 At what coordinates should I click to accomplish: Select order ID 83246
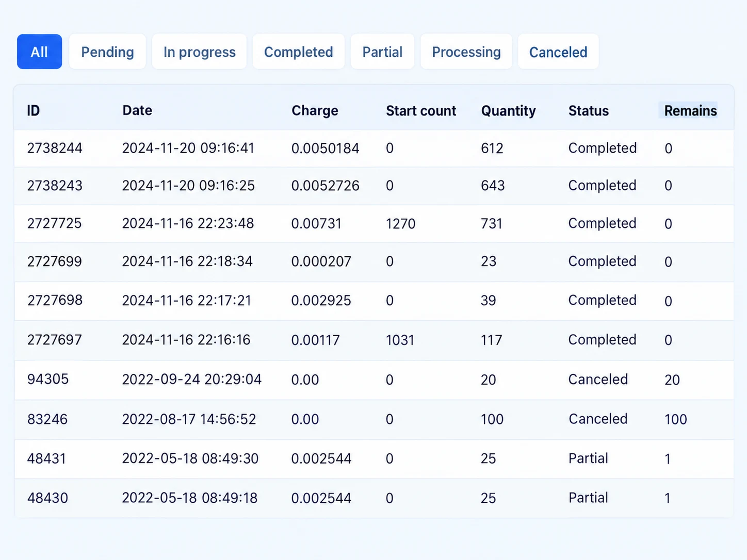tap(47, 419)
